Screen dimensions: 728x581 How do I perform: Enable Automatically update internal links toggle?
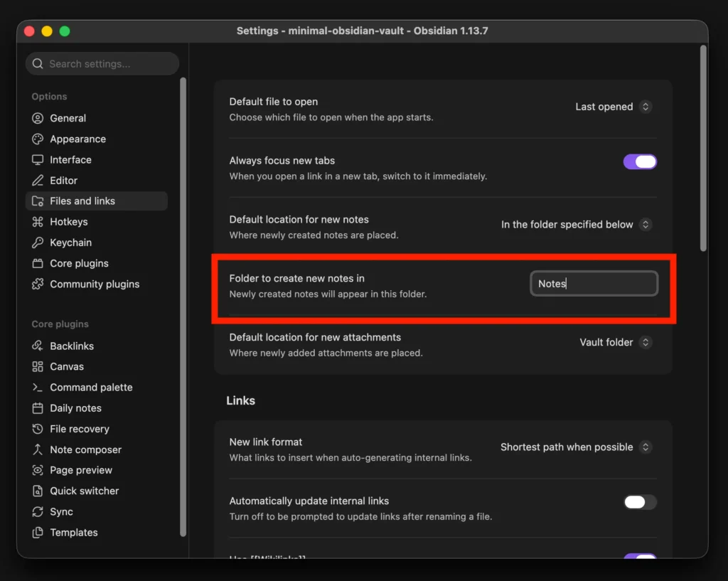tap(640, 502)
